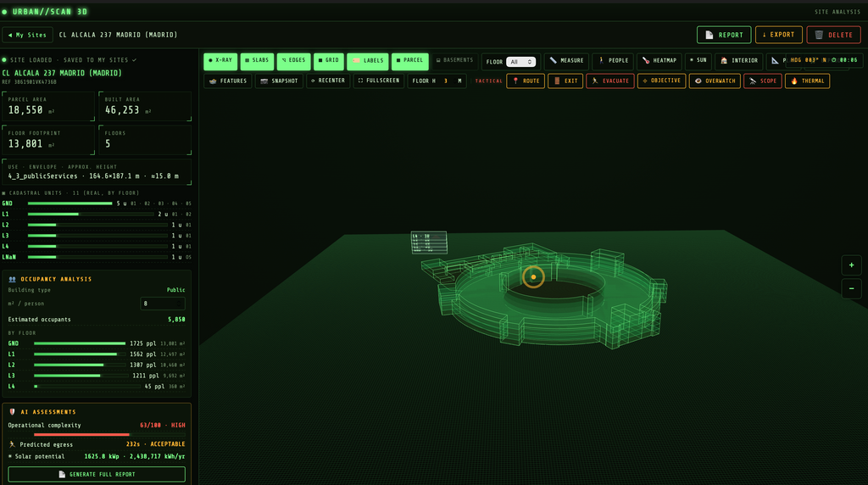The height and width of the screenshot is (485, 868).
Task: Click the OCCUPANCY ANALYSIS header
Action: [56, 279]
